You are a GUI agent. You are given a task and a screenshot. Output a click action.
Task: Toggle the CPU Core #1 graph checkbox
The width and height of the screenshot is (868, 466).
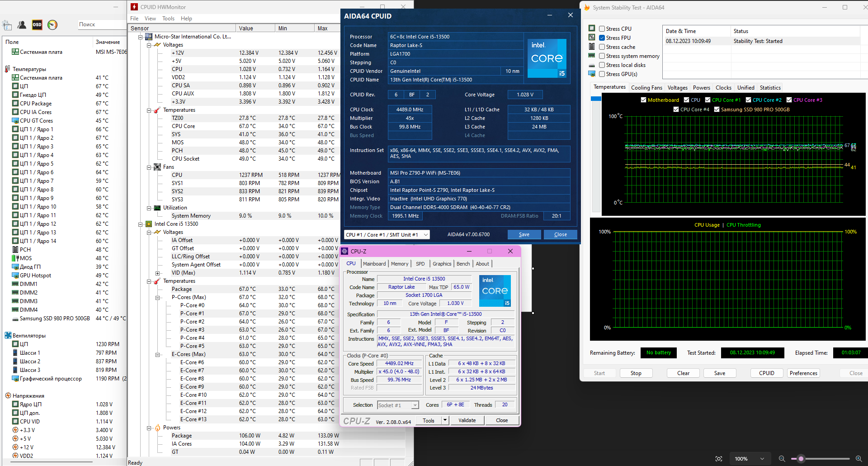(708, 100)
